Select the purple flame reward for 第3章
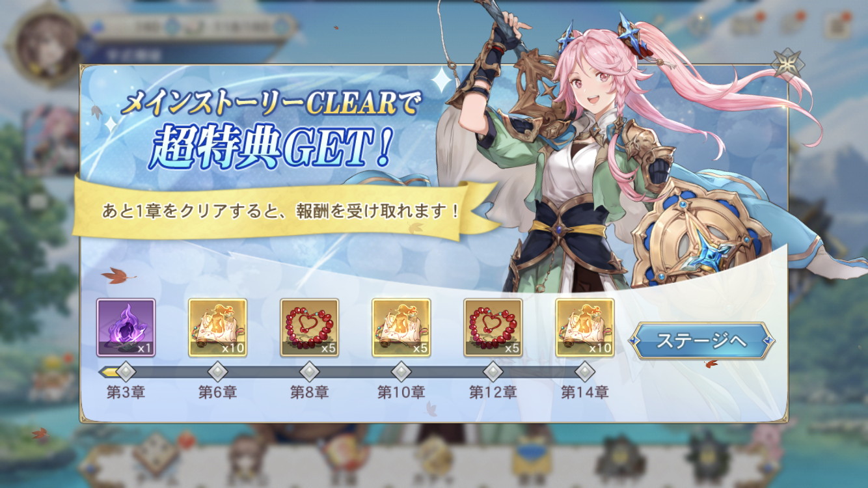The width and height of the screenshot is (868, 488). click(126, 327)
